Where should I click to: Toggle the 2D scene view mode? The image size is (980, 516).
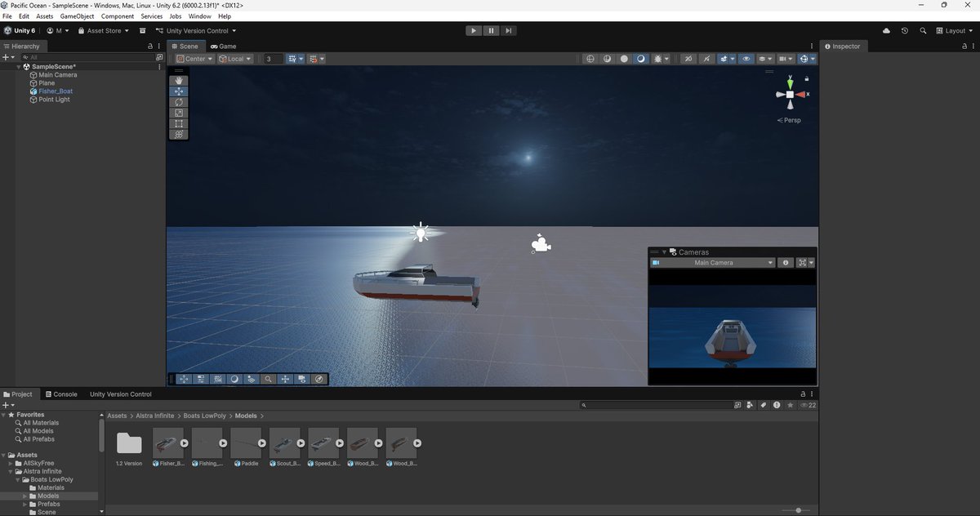tap(590, 59)
